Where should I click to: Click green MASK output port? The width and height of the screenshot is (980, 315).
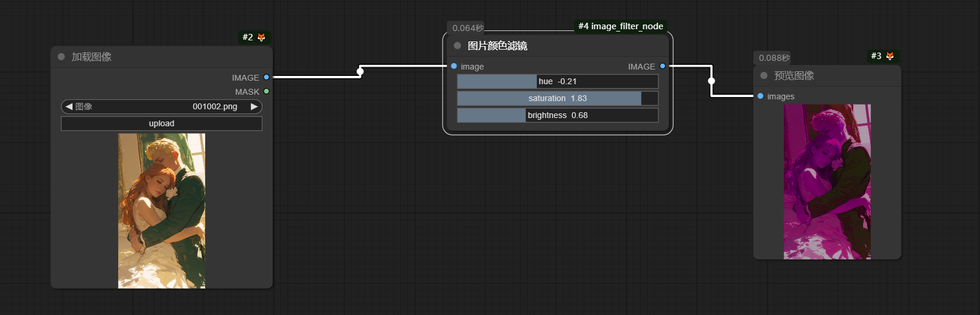267,91
